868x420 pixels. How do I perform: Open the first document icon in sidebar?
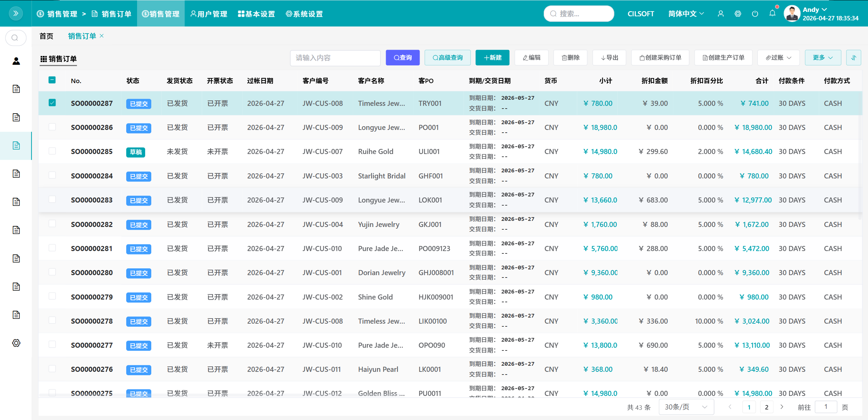[16, 89]
